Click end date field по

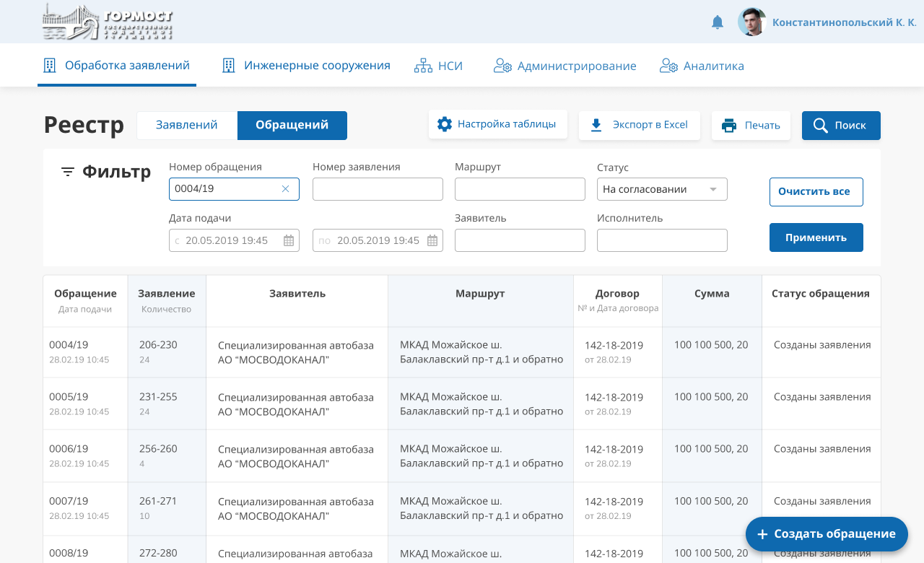[x=378, y=240]
